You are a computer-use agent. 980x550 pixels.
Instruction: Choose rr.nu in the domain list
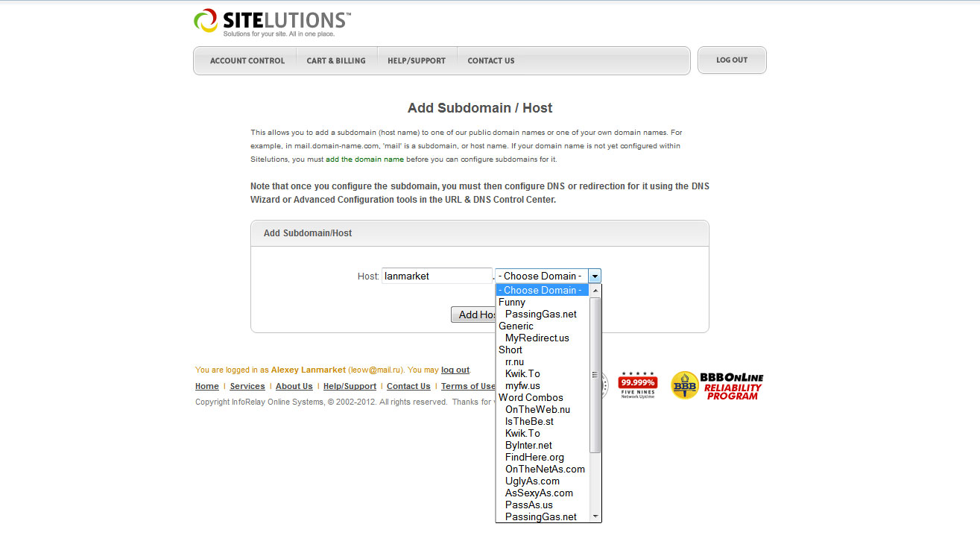(514, 361)
